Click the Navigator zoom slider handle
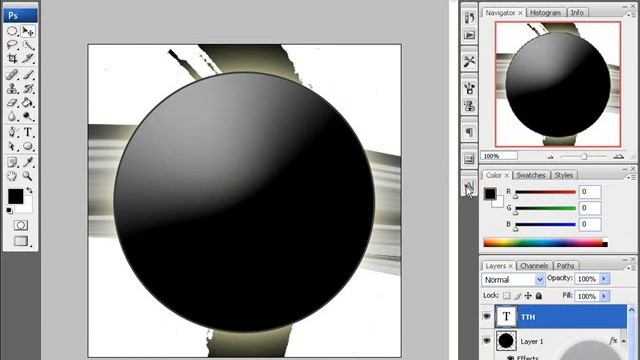This screenshot has width=640, height=360. pos(584,156)
